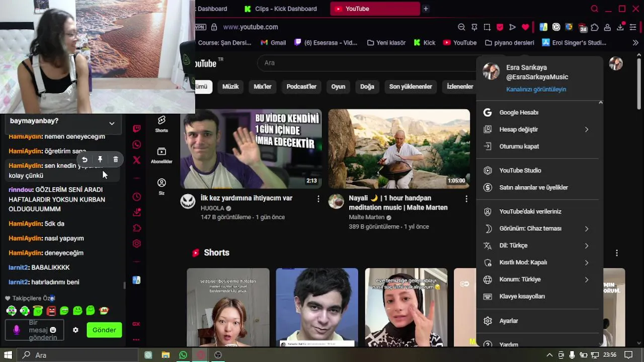Show more bookmarks with the double chevron
Screen dimensions: 644x362
pyautogui.click(x=635, y=43)
